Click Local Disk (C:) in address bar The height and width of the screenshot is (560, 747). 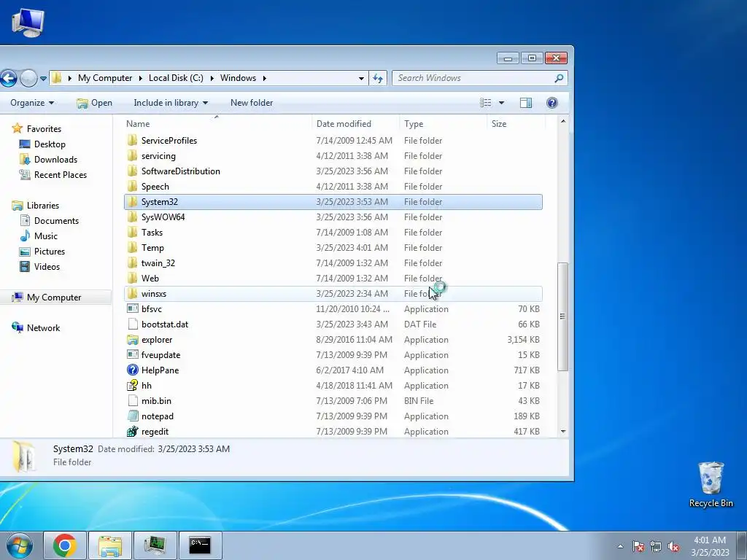point(176,78)
